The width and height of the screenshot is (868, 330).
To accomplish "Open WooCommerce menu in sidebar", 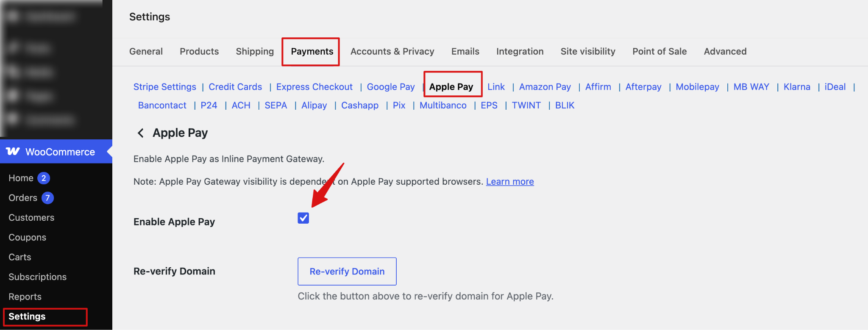I will coord(56,152).
